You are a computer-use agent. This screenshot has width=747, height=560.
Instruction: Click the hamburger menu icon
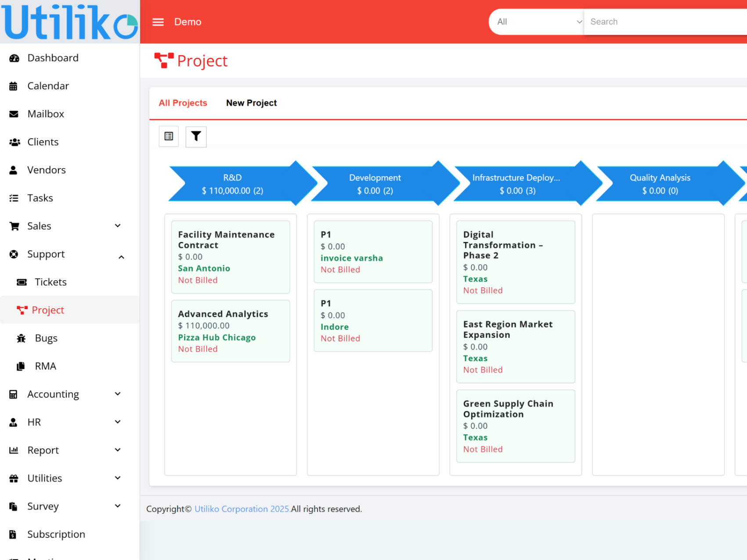point(158,22)
